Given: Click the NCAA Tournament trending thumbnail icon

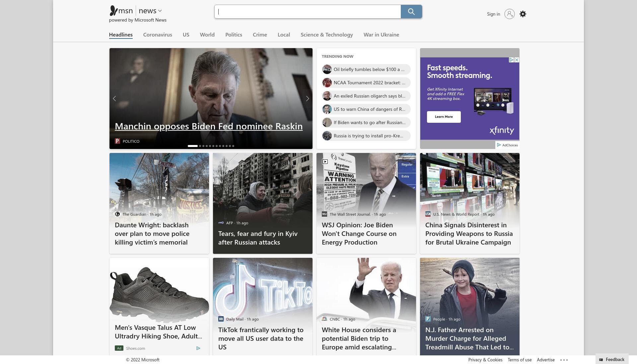Looking at the screenshot, I should point(327,83).
